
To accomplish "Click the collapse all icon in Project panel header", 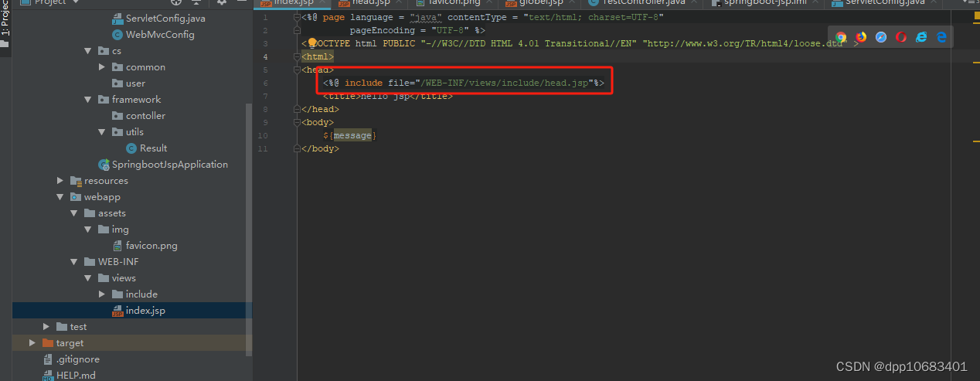I will click(x=197, y=2).
